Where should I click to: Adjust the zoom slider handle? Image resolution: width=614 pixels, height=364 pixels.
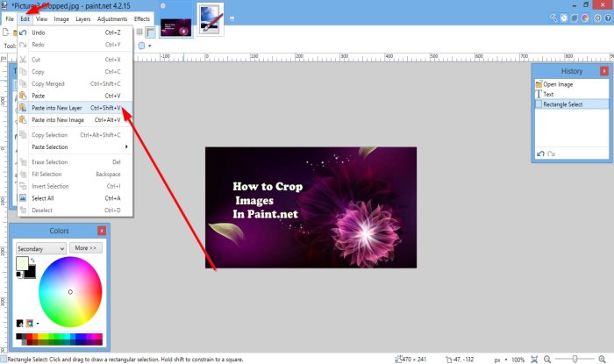575,359
